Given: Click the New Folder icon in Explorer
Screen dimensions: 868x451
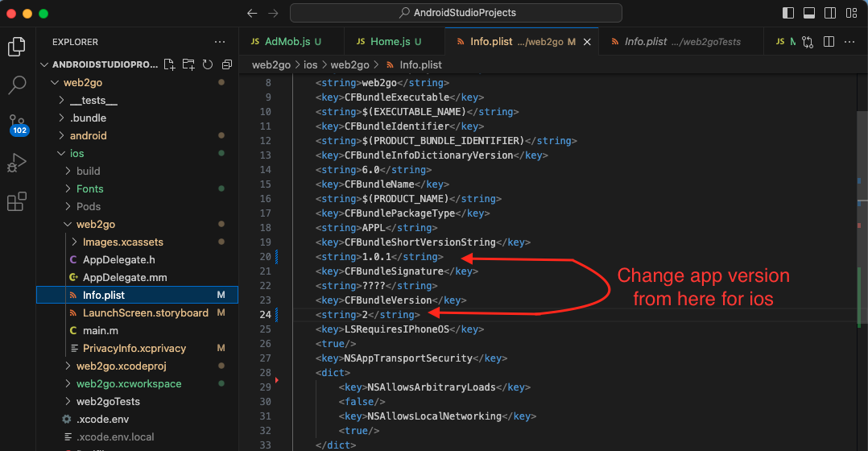Looking at the screenshot, I should (x=188, y=64).
